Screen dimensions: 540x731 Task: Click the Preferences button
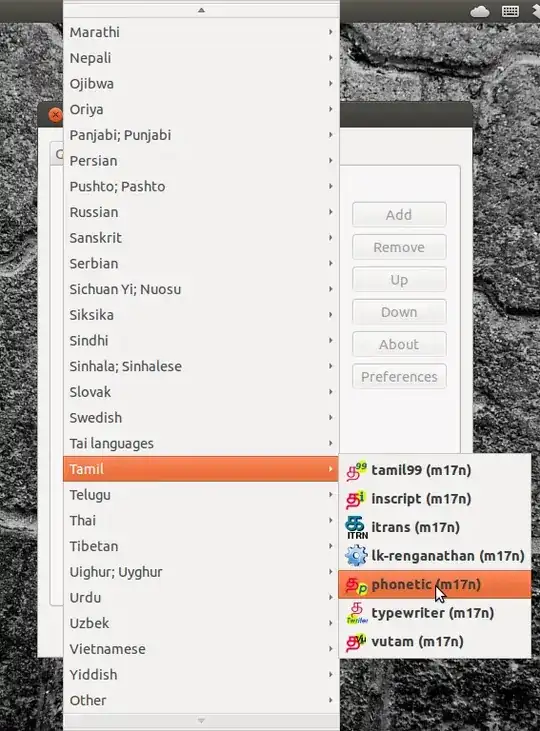[x=399, y=377]
